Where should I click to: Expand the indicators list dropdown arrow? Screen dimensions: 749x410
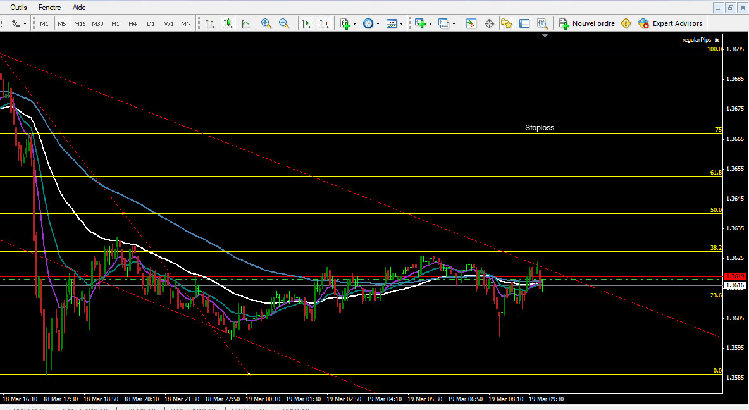[357, 23]
